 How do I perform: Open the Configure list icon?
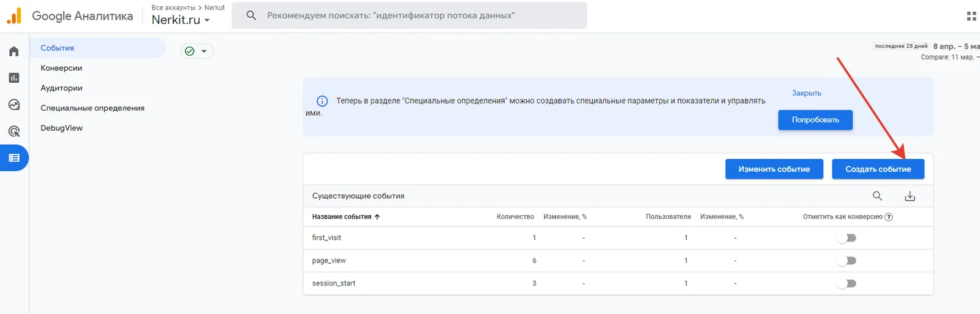point(14,158)
